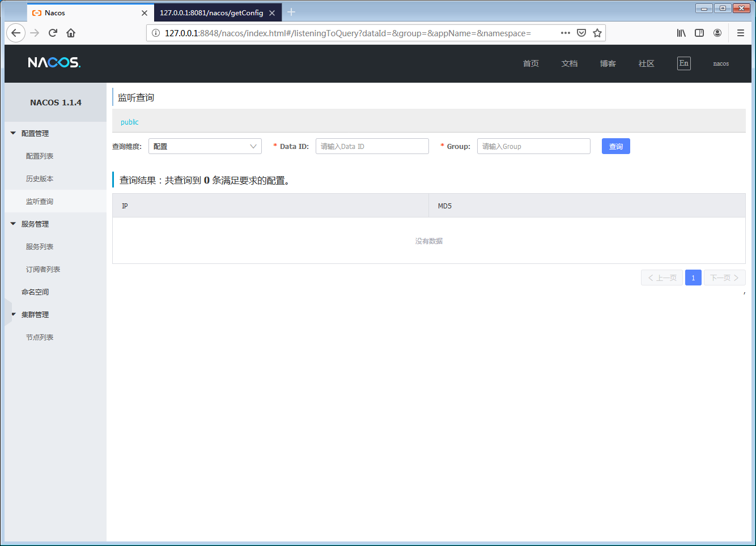Open the nacos user menu
The width and height of the screenshot is (756, 546).
coord(721,63)
